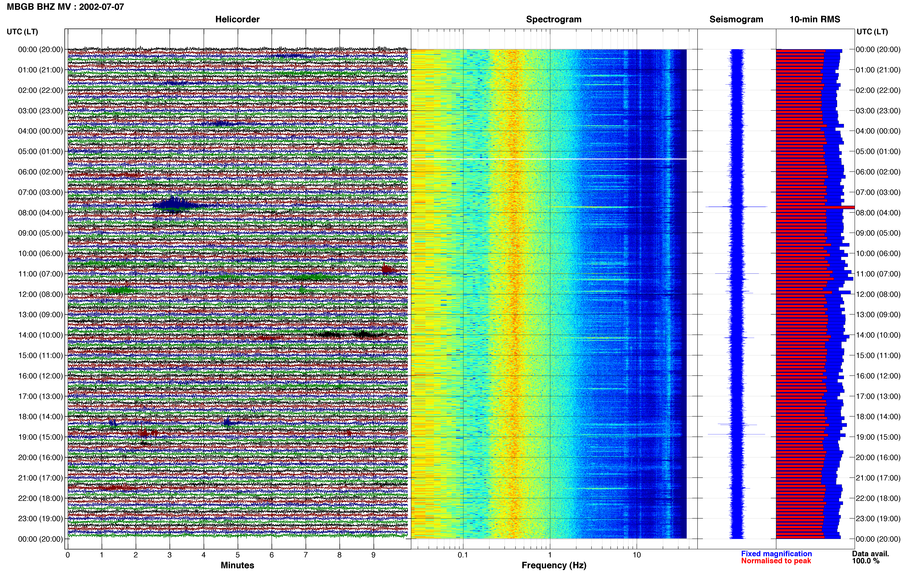Click left time label '02:00 (22:00)'
This screenshot has height=578, width=924.
click(x=41, y=90)
